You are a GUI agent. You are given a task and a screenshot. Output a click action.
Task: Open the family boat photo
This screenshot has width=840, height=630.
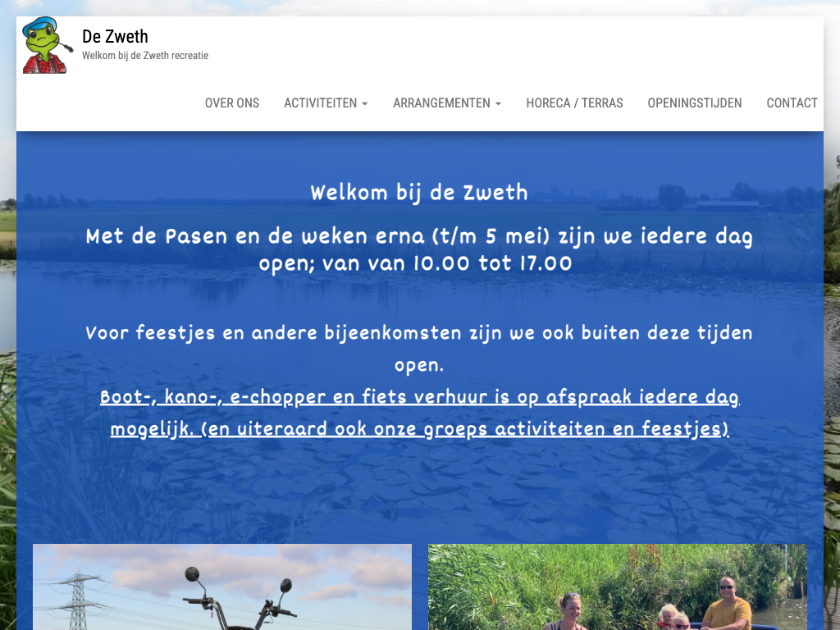coord(618,587)
